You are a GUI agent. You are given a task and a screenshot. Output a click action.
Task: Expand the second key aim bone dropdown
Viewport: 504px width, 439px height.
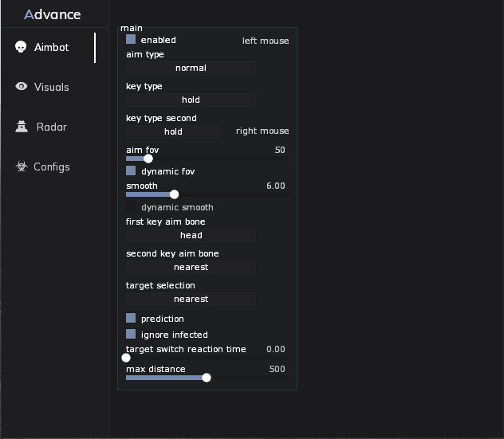pyautogui.click(x=191, y=268)
